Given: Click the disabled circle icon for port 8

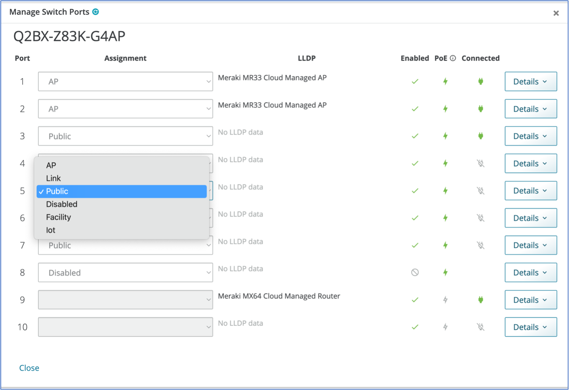Looking at the screenshot, I should tap(415, 272).
